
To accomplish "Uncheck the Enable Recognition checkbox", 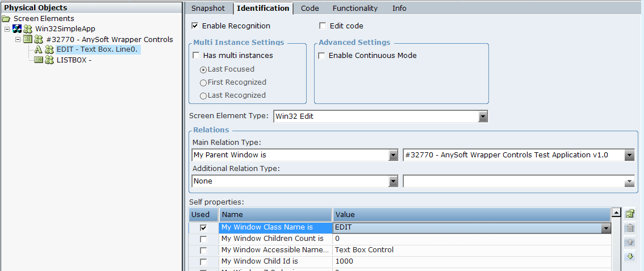I will (x=195, y=26).
